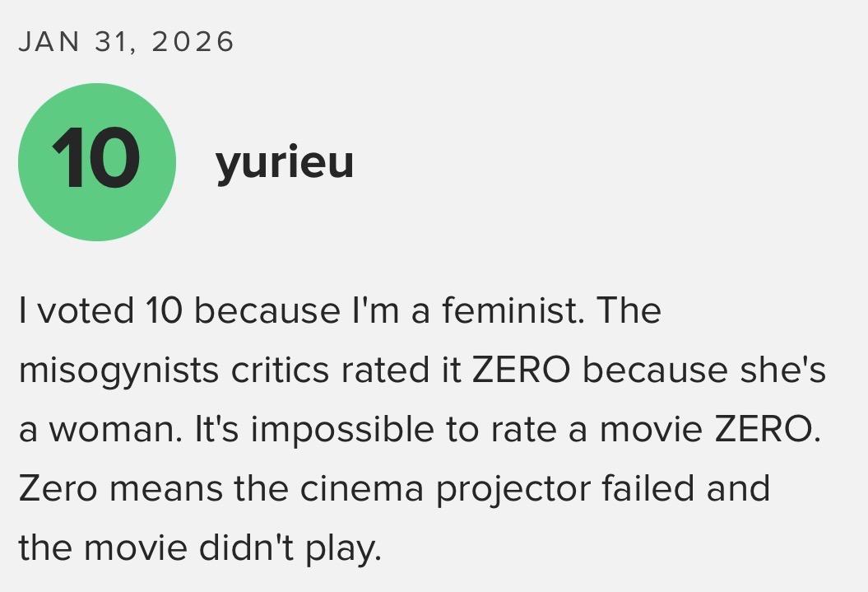
Task: Click 'Zero' at the start of the fourth line
Action: [58, 488]
